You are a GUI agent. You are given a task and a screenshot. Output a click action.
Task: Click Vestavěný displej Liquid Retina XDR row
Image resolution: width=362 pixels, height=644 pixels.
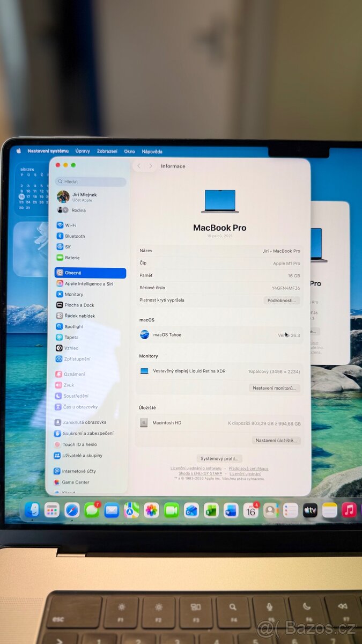point(220,371)
